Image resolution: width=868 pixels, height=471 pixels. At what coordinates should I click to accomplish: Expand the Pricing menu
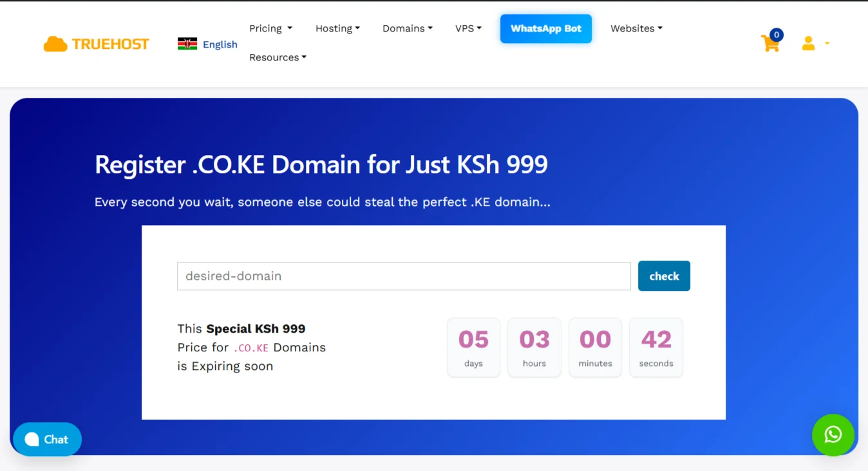(271, 28)
